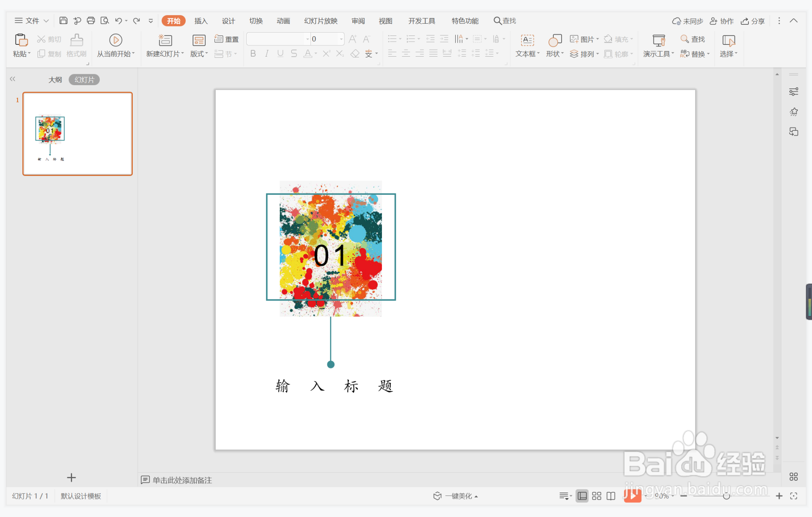The image size is (812, 517).
Task: Click the Print icon in quick toolbar
Action: 91,20
